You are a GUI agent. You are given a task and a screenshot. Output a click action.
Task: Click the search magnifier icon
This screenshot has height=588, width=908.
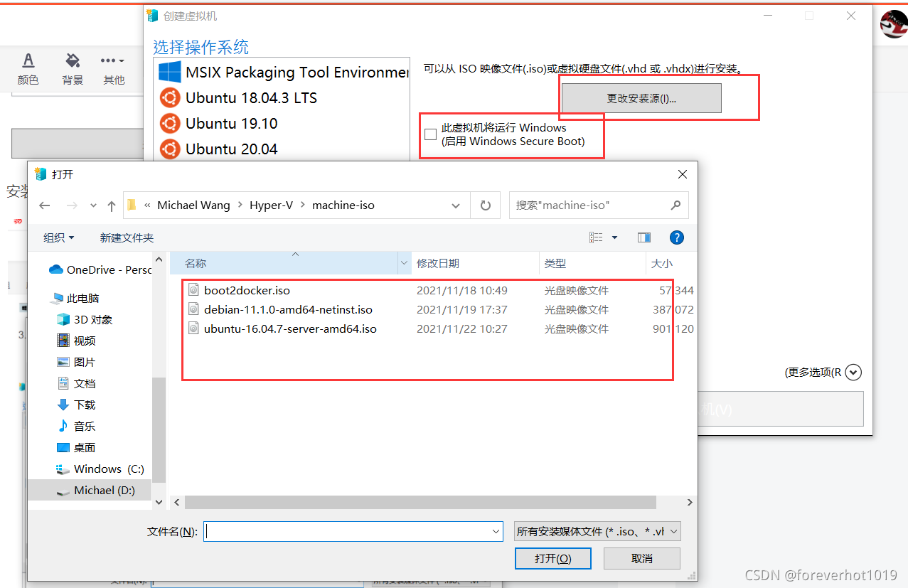675,205
